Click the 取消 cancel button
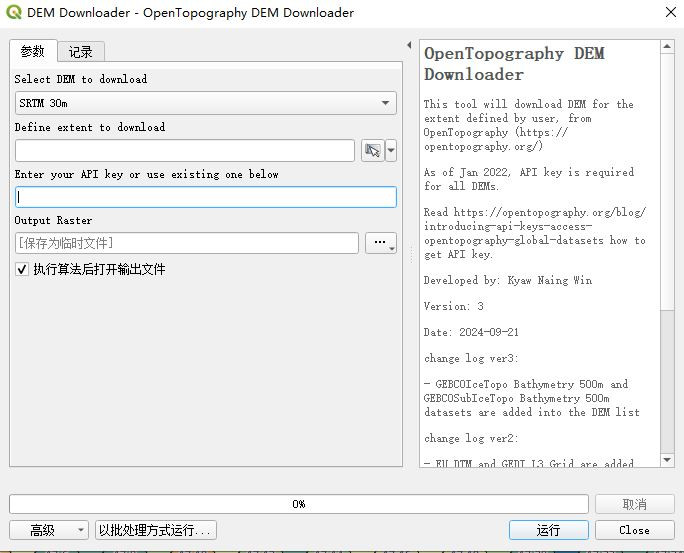The image size is (684, 553). pos(635,504)
